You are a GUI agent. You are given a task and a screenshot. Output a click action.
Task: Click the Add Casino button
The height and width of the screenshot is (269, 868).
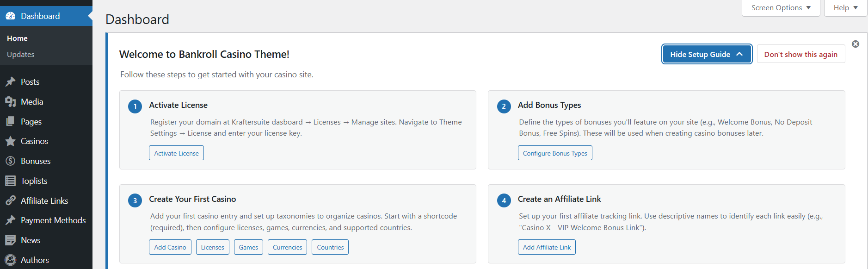tap(170, 247)
